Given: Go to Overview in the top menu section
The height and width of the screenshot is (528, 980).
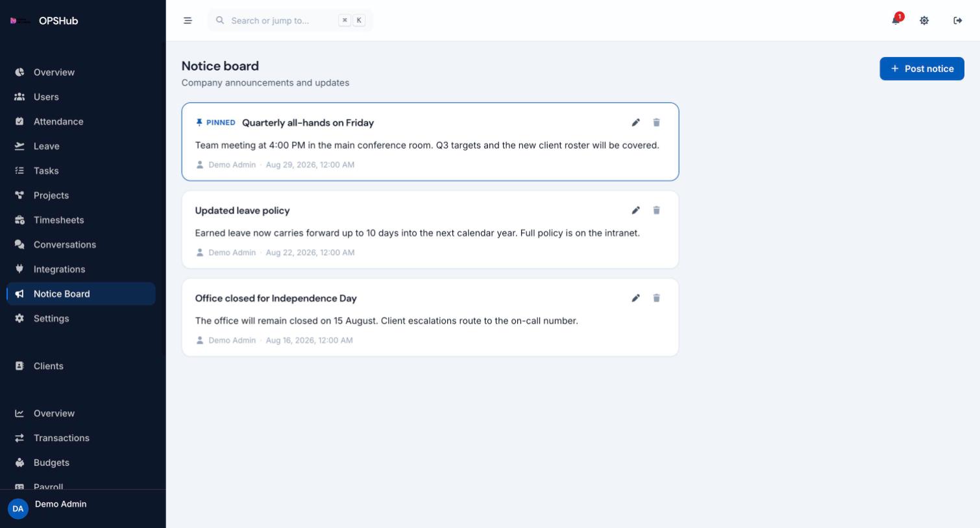Looking at the screenshot, I should pos(81,72).
